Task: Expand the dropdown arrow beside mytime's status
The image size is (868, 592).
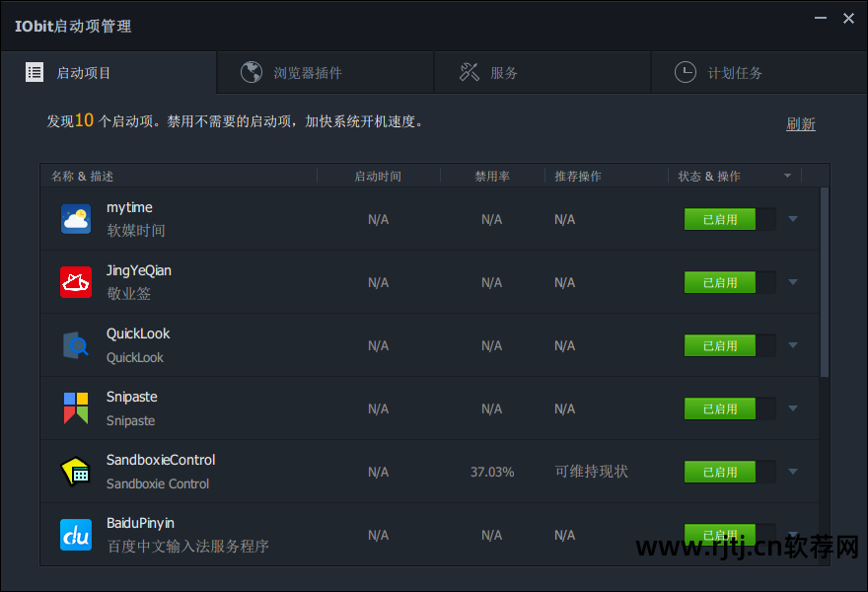Action: click(x=792, y=219)
